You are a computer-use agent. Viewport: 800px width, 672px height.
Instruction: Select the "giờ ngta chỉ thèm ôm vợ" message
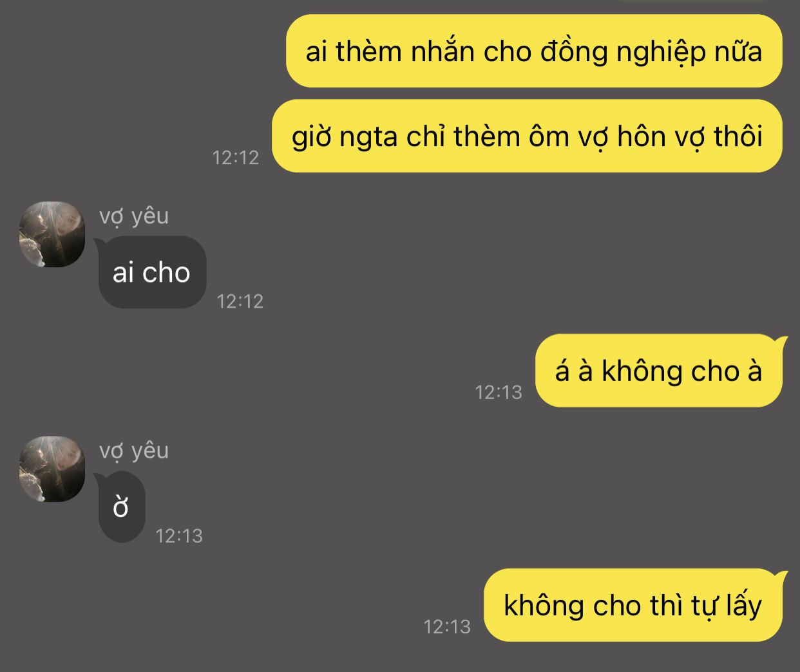click(527, 136)
